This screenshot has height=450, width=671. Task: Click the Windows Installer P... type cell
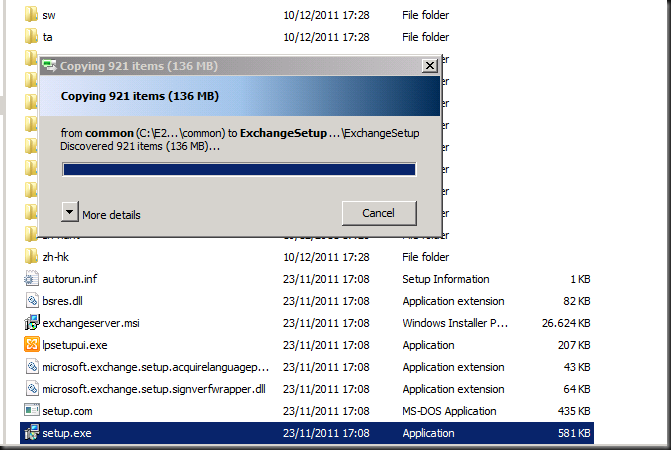click(455, 323)
